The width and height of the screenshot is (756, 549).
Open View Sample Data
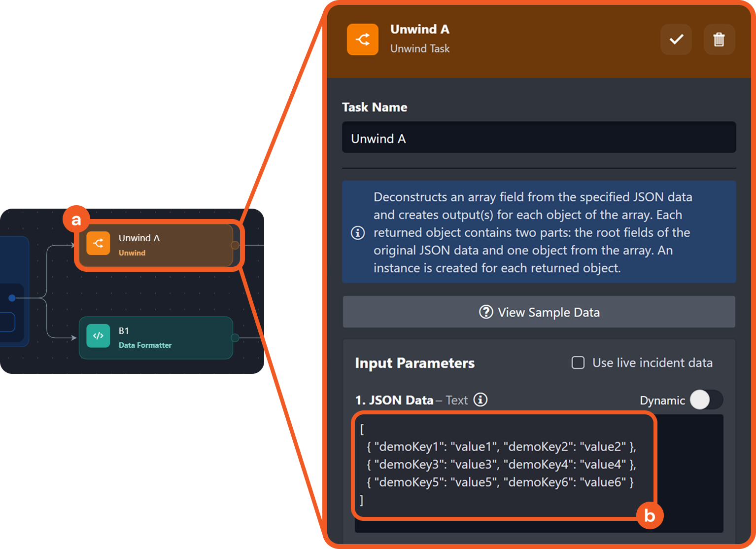click(539, 312)
